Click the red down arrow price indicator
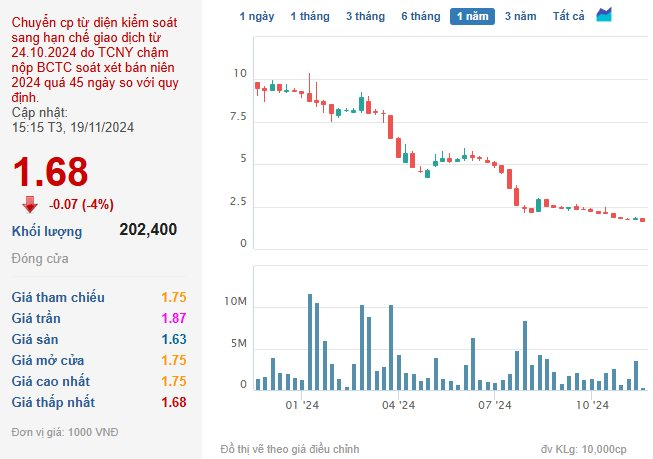Image resolution: width=653 pixels, height=459 pixels. (30, 205)
